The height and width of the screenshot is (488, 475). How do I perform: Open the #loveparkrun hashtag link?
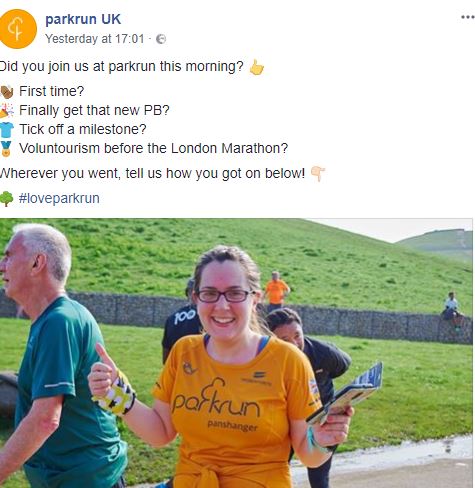pos(59,198)
